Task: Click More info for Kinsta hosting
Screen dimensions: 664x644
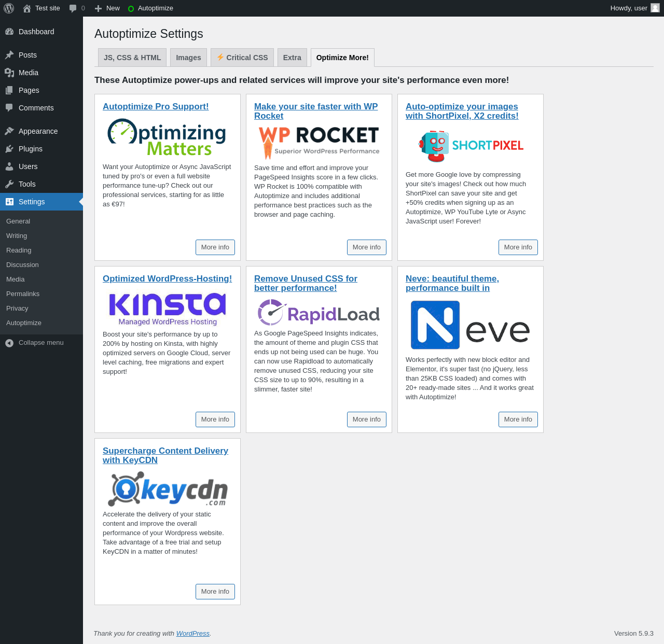Action: point(215,419)
